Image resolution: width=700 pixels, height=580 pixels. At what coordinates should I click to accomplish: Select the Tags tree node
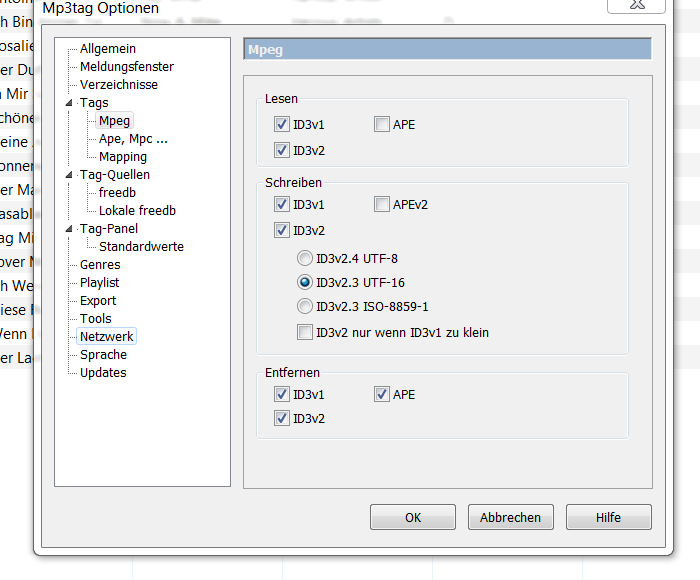[94, 103]
